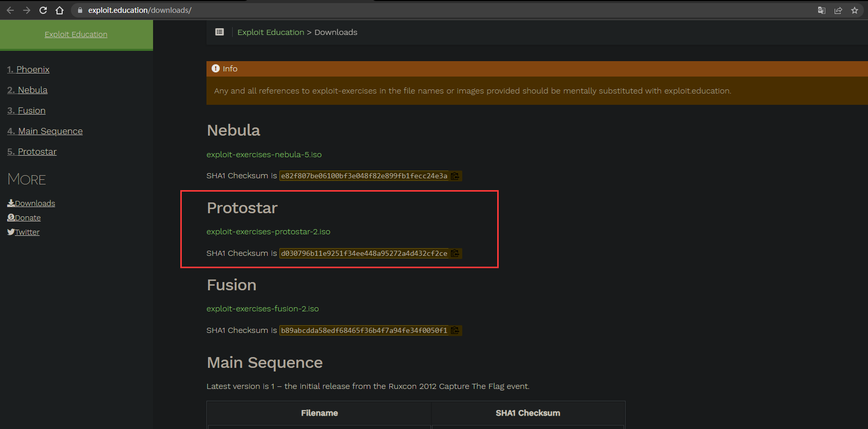Open 4. Main Sequence in sidebar
Screen dimensions: 868x429
point(45,131)
